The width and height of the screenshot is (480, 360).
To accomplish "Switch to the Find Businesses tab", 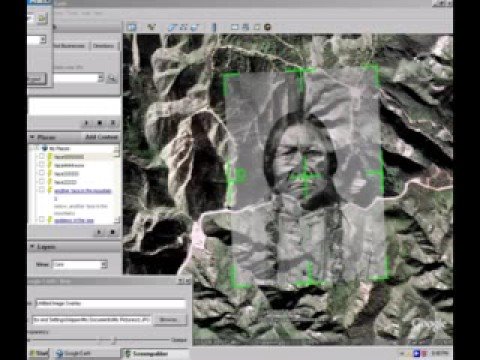I will (69, 46).
